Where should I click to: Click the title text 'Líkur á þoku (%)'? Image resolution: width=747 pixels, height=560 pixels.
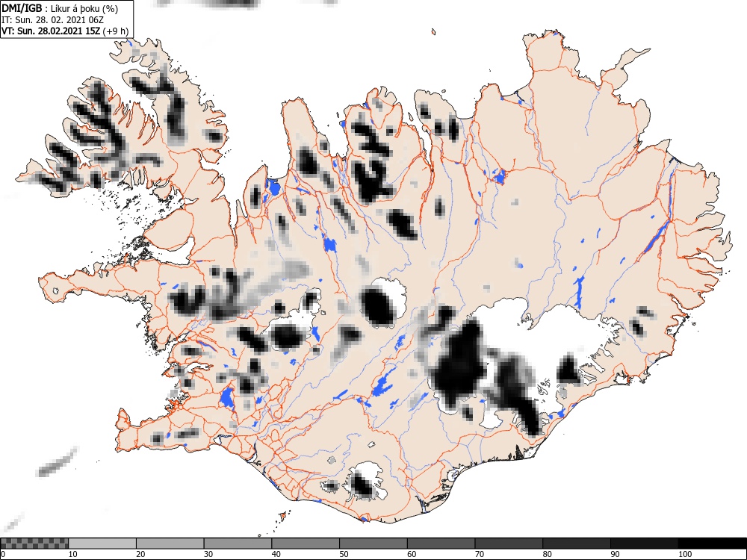[x=85, y=8]
